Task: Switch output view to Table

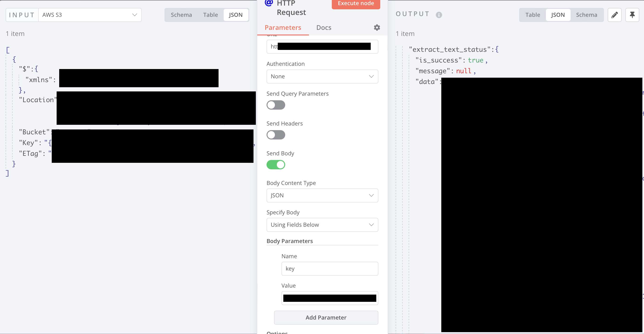Action: tap(532, 15)
